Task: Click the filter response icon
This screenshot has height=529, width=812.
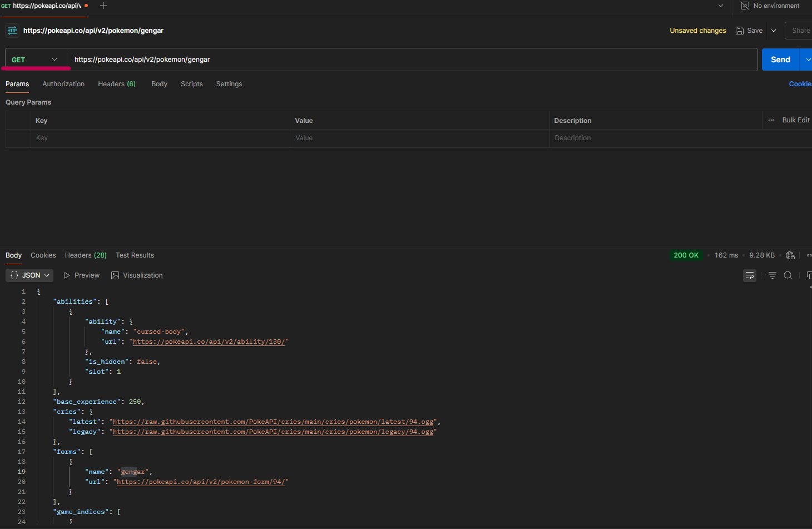Action: (773, 275)
